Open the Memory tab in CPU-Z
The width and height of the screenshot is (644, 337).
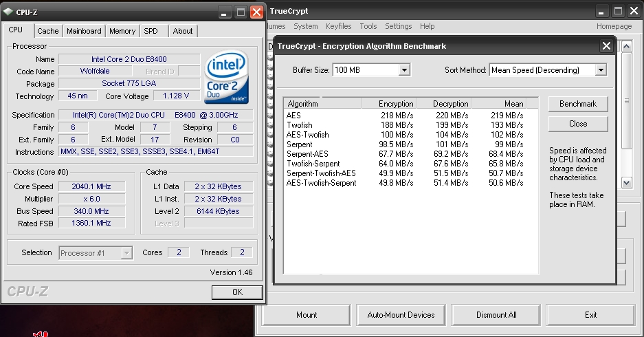(122, 31)
